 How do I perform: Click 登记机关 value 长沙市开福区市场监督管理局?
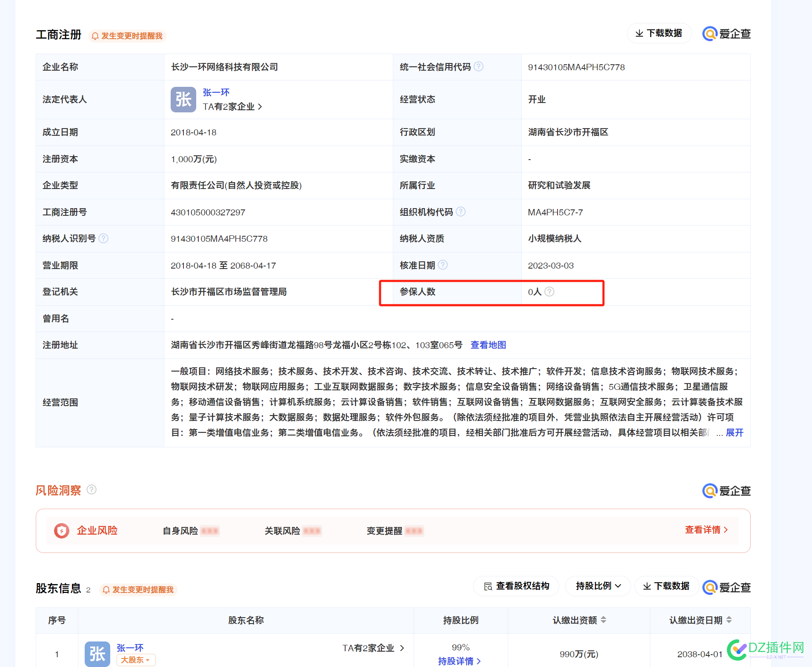coord(229,292)
